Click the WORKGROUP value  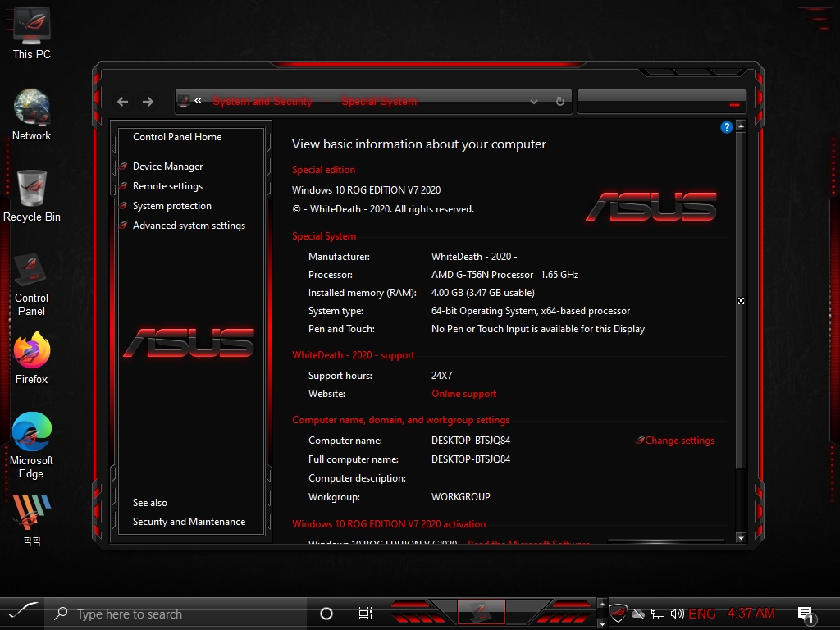[x=461, y=497]
